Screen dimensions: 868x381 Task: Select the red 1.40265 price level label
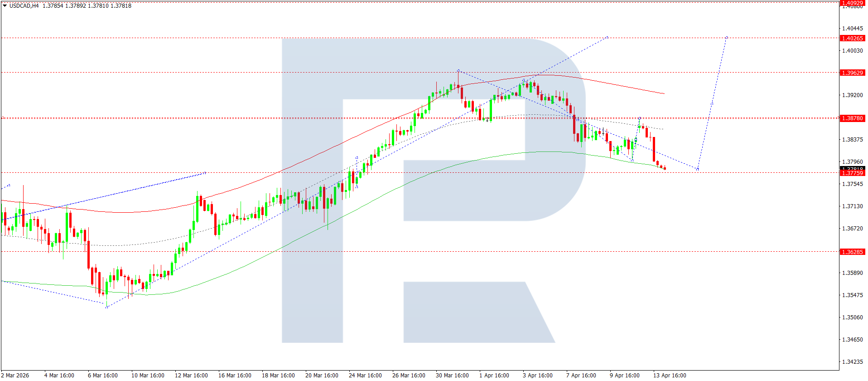point(852,38)
